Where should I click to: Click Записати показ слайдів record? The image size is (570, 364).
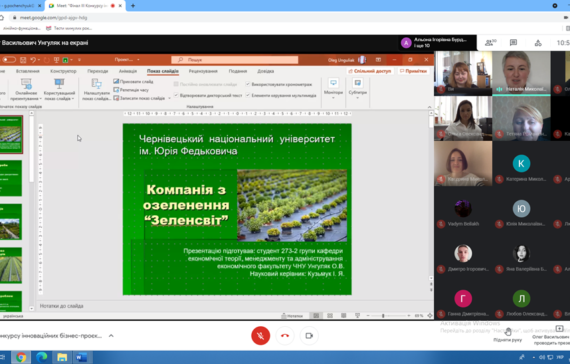coord(139,98)
